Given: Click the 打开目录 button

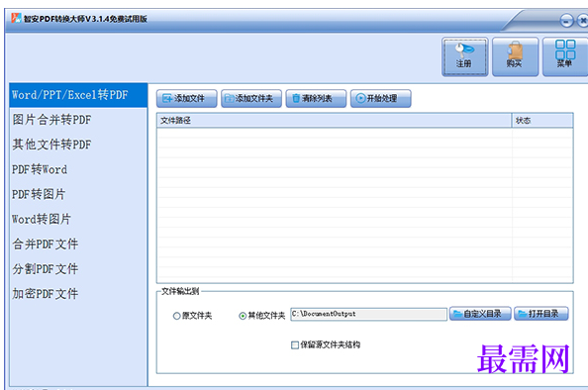Looking at the screenshot, I should (x=541, y=314).
